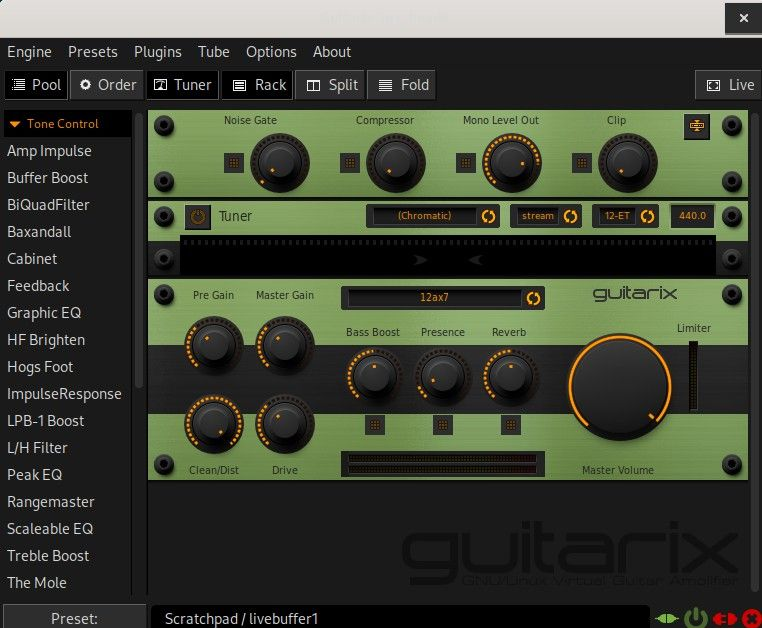Viewport: 766px width, 628px height.
Task: Open the Engine menu
Action: [29, 52]
